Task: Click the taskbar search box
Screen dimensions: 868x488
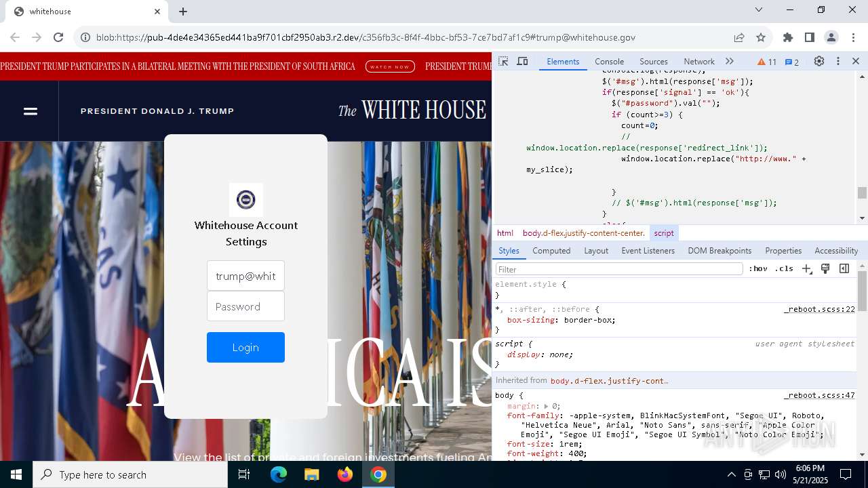Action: tap(130, 474)
